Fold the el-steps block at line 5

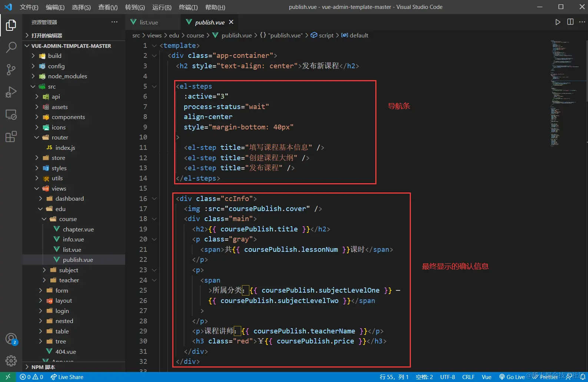(154, 86)
